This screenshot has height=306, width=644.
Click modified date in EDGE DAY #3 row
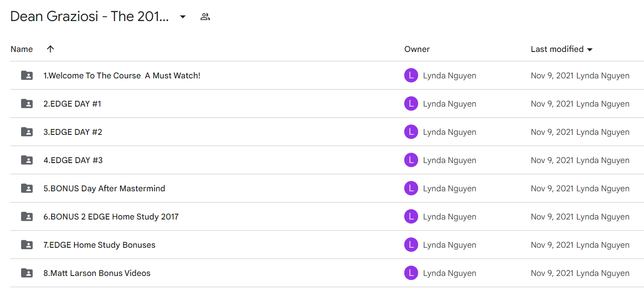point(553,160)
